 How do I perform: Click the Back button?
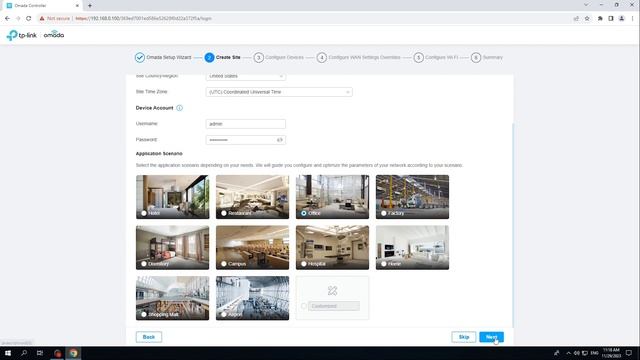tap(149, 337)
